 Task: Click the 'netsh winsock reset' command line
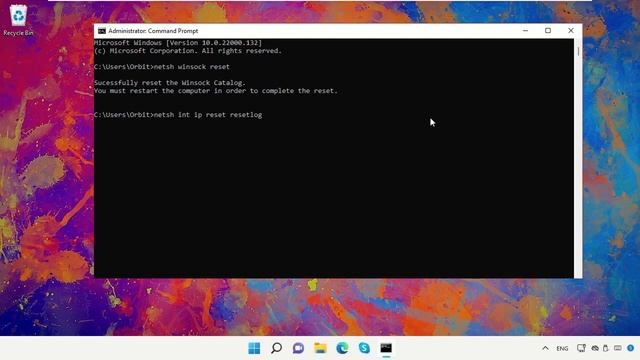click(x=162, y=67)
